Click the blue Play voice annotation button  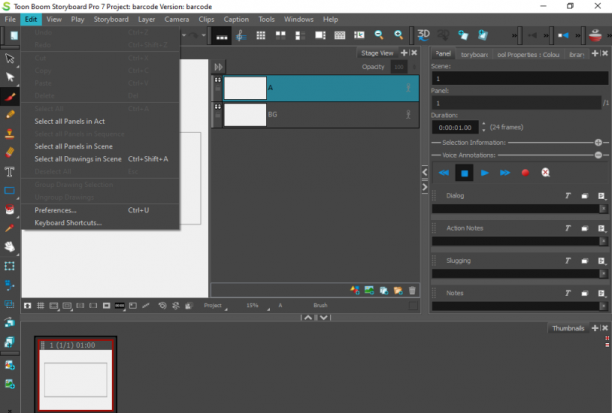point(484,173)
